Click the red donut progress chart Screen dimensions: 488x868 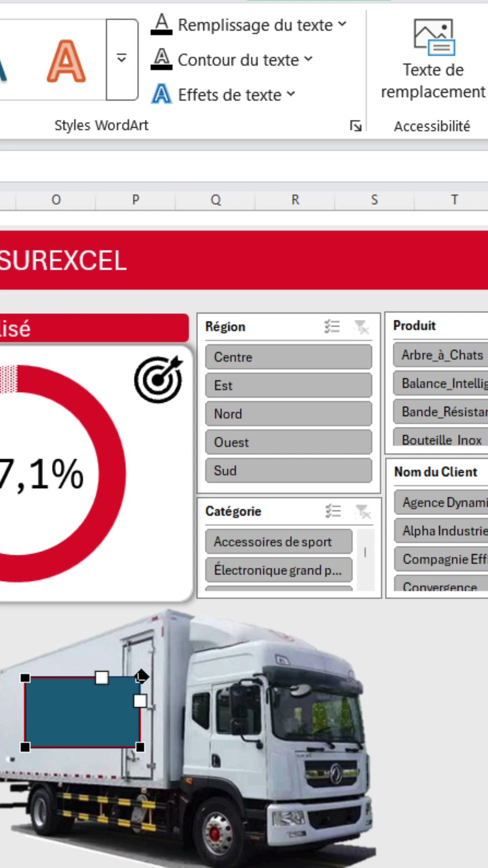tap(112, 474)
